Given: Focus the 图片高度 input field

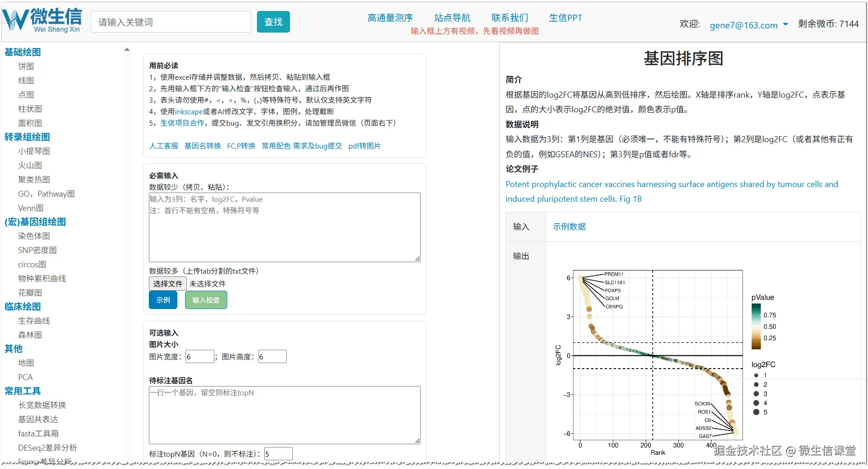Looking at the screenshot, I should (x=273, y=357).
